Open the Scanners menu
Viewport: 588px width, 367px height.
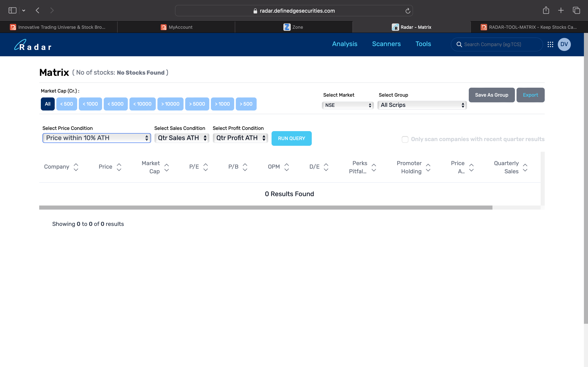[386, 44]
